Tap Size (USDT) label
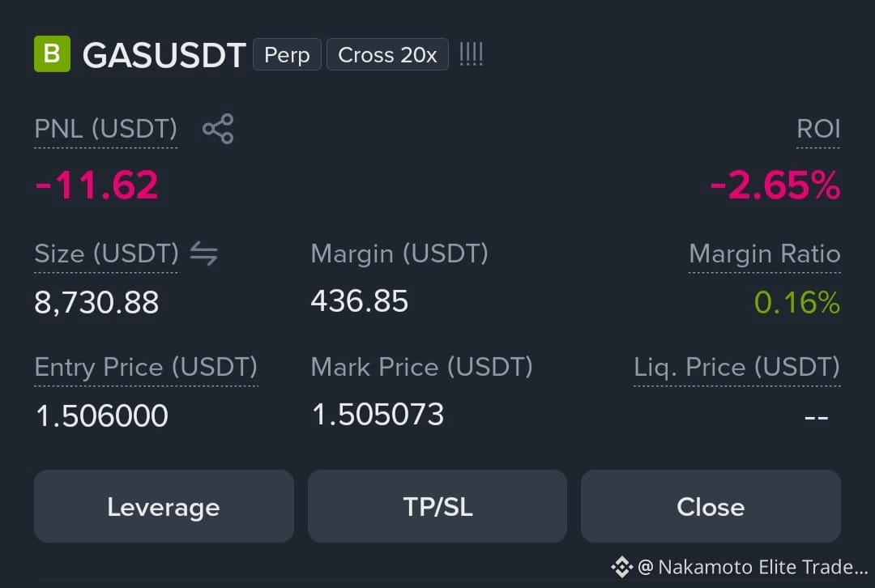This screenshot has width=875, height=588. (x=107, y=254)
